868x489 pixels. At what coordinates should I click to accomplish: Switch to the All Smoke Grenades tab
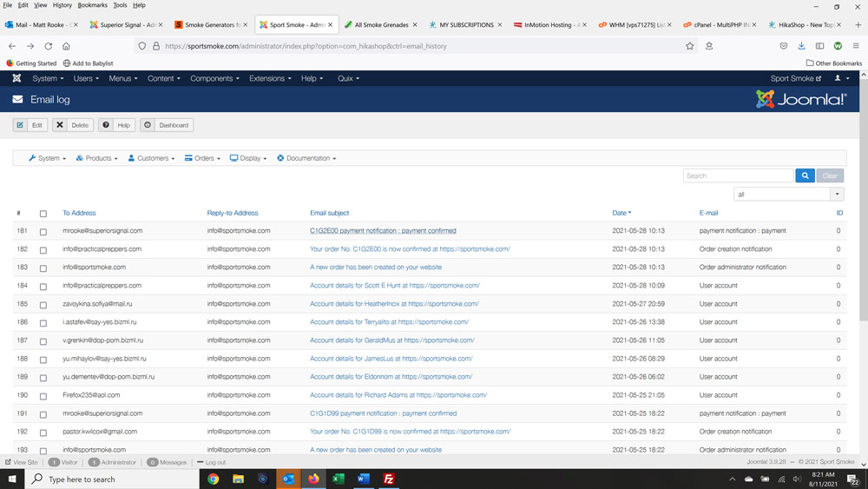coord(381,25)
